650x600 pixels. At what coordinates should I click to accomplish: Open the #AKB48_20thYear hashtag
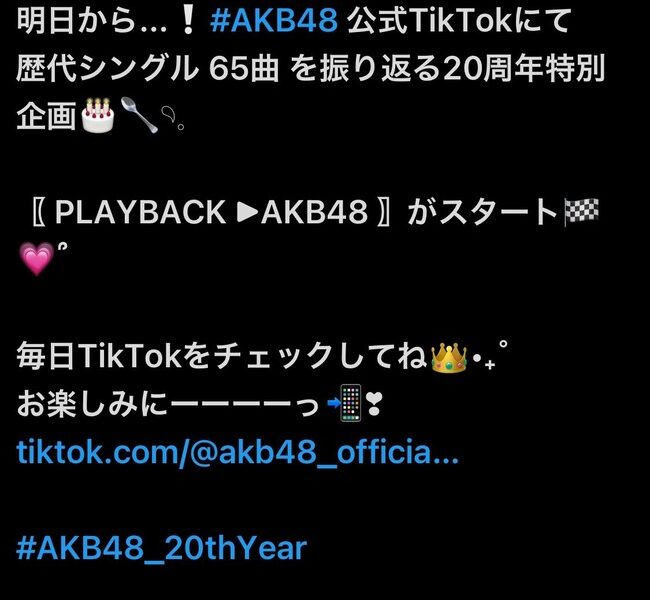coord(162,548)
